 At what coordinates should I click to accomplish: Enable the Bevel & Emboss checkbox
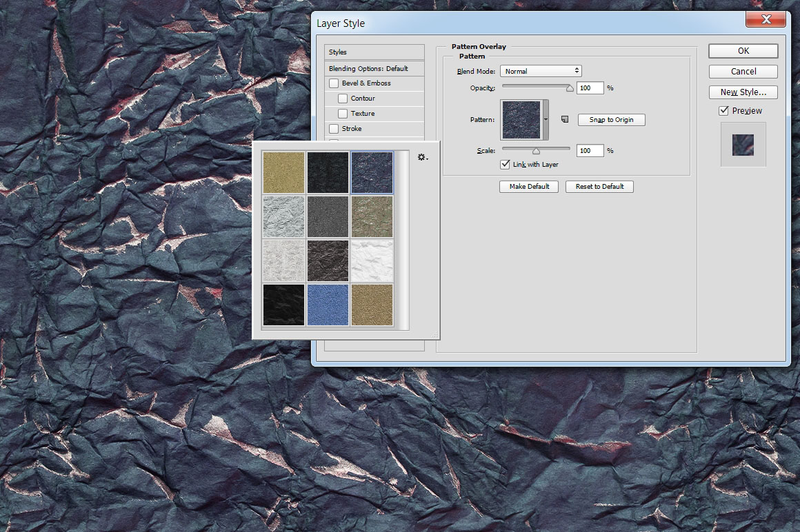click(334, 83)
